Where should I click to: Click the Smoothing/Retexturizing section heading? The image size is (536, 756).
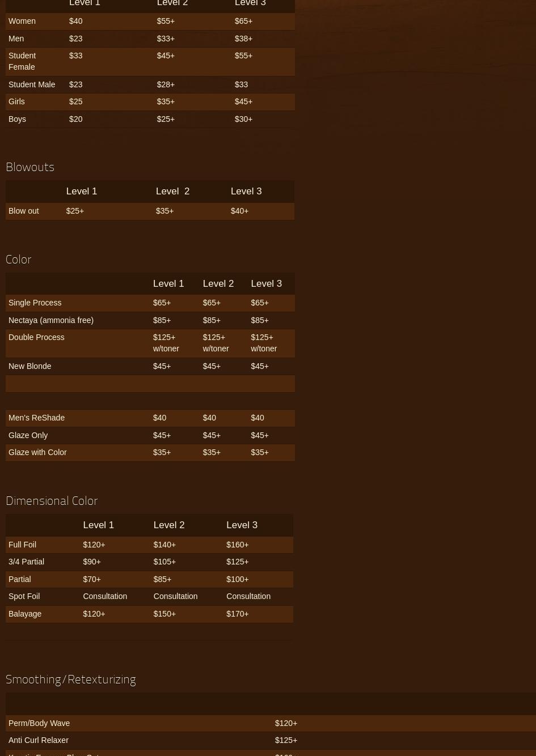coord(71,679)
